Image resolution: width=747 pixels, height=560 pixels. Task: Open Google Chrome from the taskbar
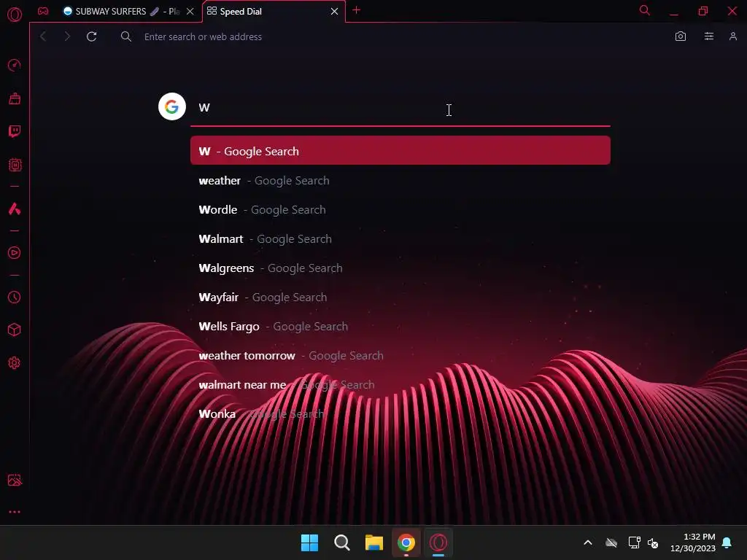click(x=406, y=542)
